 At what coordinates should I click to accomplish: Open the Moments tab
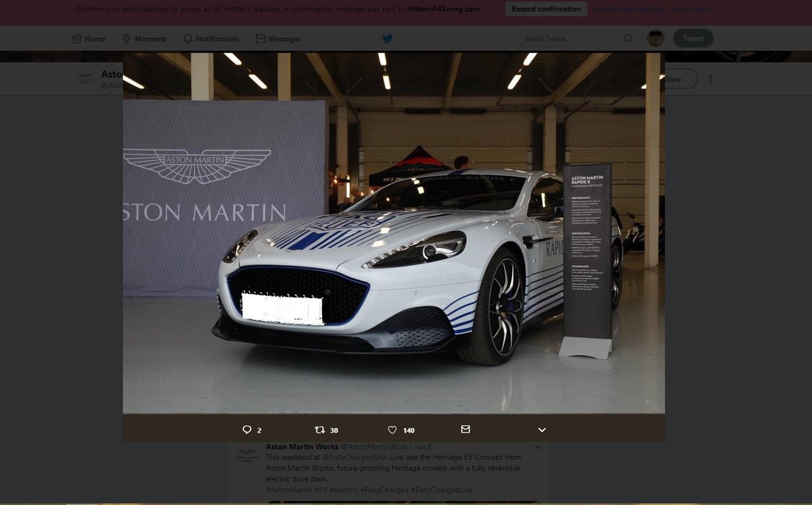click(144, 39)
